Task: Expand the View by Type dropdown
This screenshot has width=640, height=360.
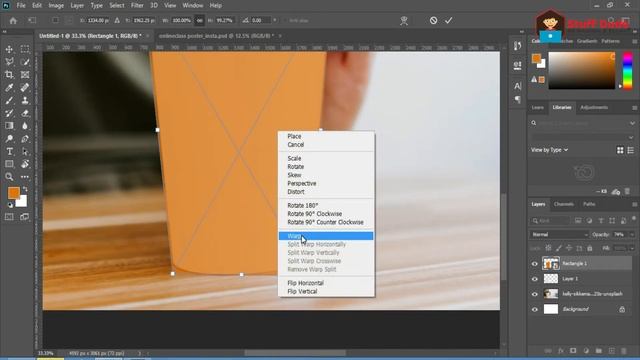Action: point(549,150)
